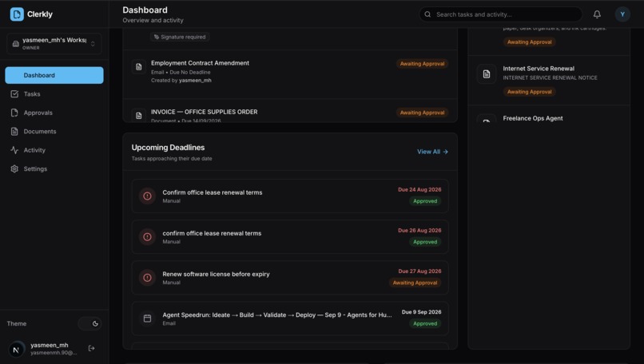Open Employment Contract Amendment task
This screenshot has width=644, height=364.
[x=290, y=74]
